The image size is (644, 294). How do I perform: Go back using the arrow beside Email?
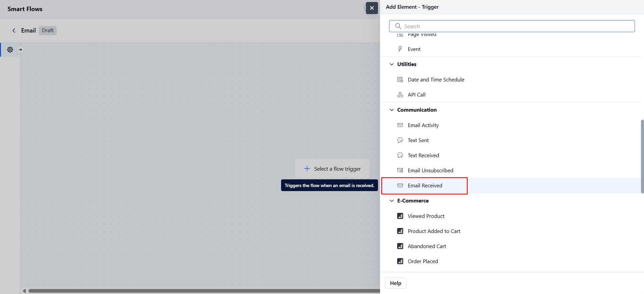coord(14,31)
